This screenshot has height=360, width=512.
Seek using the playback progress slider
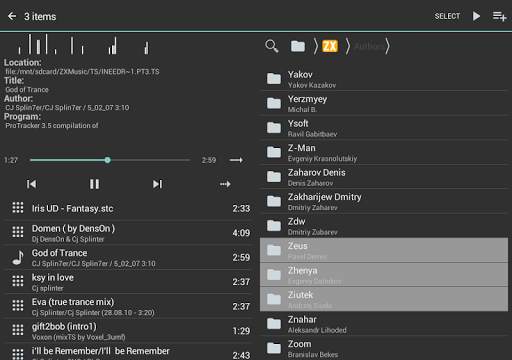(x=110, y=160)
